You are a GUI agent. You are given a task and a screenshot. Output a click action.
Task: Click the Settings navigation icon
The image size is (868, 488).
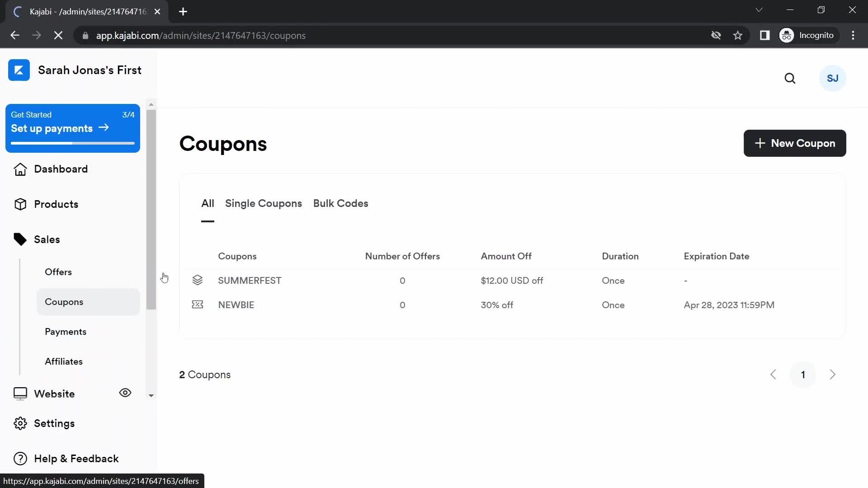[x=20, y=424]
